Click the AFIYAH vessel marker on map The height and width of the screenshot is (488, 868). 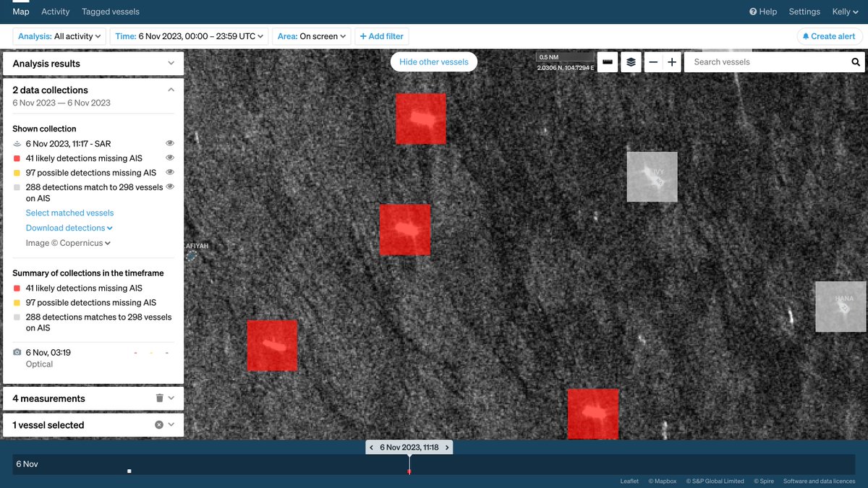(x=192, y=254)
